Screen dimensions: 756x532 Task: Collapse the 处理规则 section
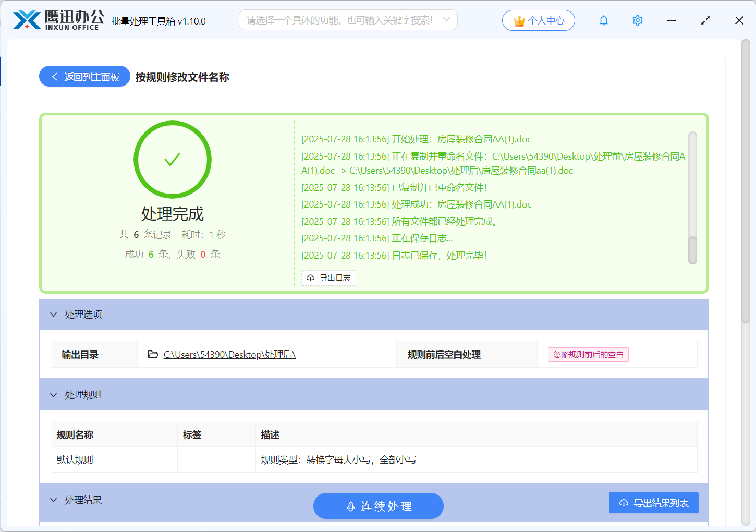coord(53,395)
